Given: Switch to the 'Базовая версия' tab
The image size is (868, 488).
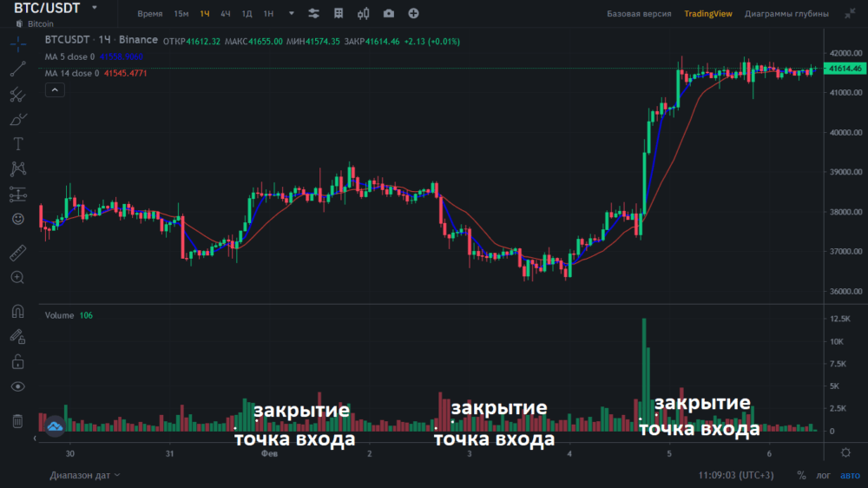Looking at the screenshot, I should click(x=638, y=14).
